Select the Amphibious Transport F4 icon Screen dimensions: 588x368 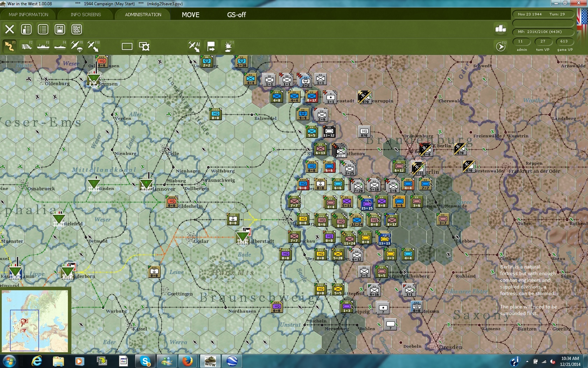60,46
